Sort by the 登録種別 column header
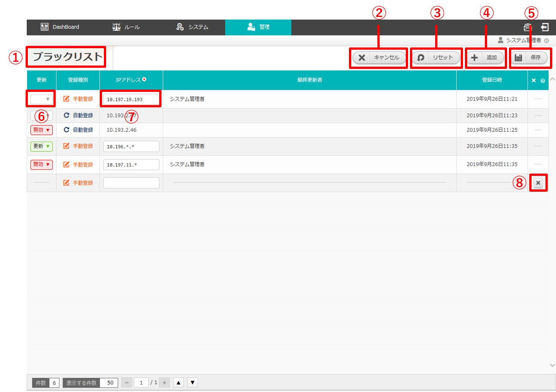Image resolution: width=556 pixels, height=392 pixels. tap(78, 80)
